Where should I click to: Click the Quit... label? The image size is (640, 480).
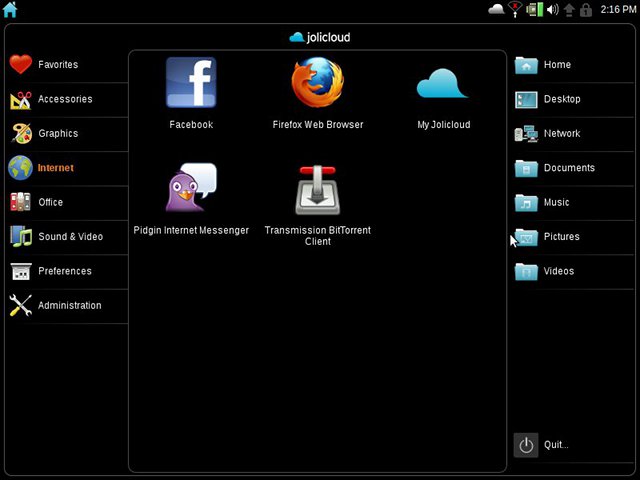(x=556, y=444)
